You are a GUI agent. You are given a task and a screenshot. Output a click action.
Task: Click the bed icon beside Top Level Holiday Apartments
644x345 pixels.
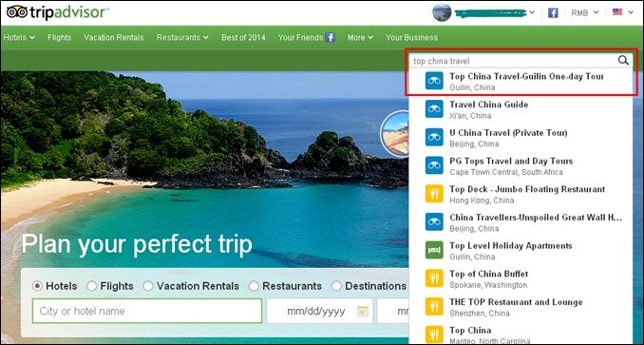click(x=434, y=250)
